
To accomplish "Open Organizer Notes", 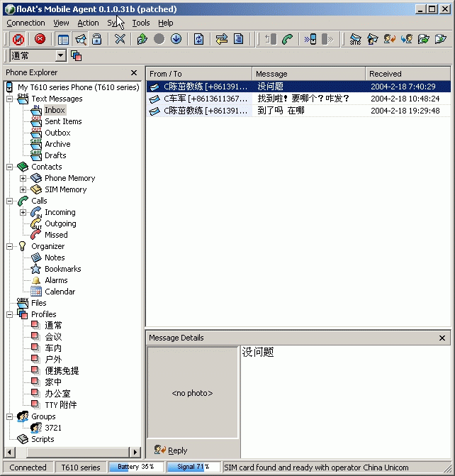I will [x=55, y=258].
